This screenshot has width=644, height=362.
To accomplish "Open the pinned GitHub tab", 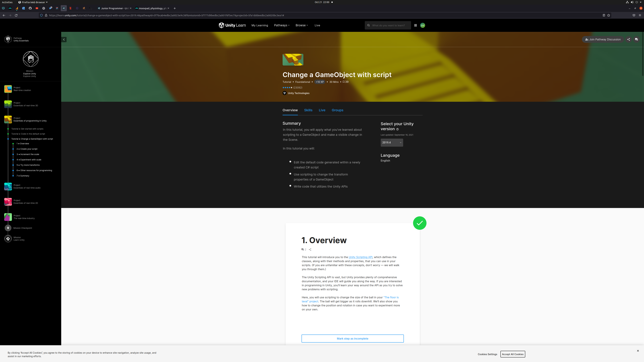I will 30,8.
